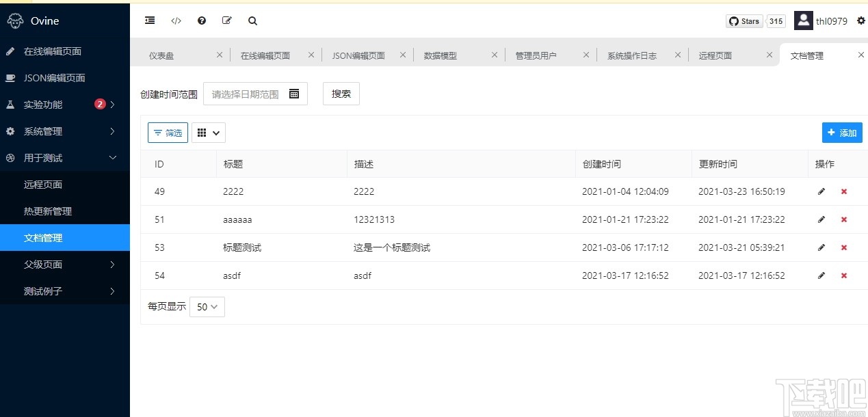
Task: Click the edit page icon in the header
Action: [226, 21]
